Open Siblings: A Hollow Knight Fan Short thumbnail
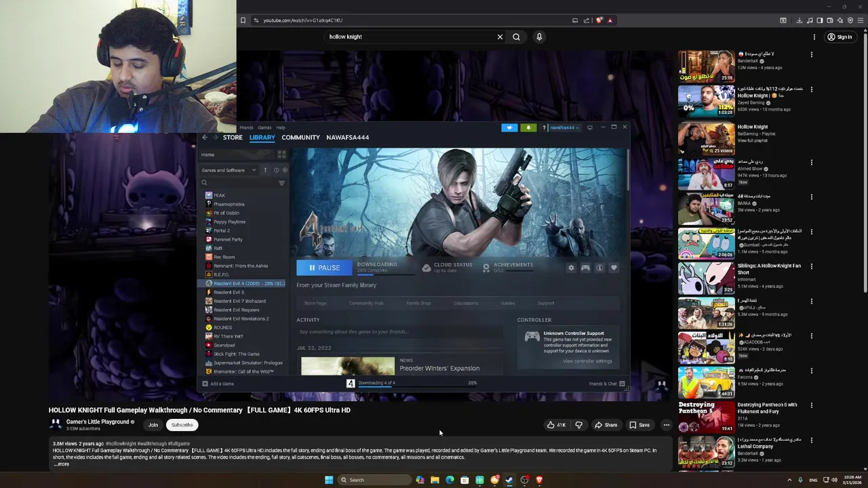Viewport: 868px width, 488px height. click(x=706, y=278)
